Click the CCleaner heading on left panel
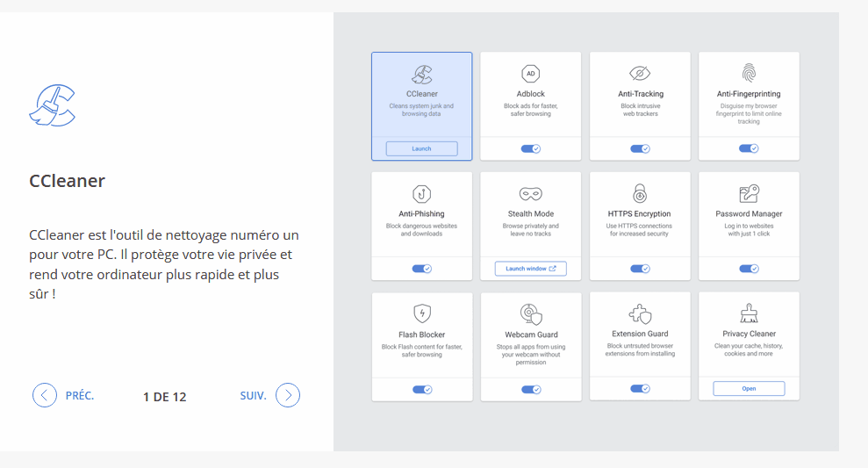 click(67, 181)
